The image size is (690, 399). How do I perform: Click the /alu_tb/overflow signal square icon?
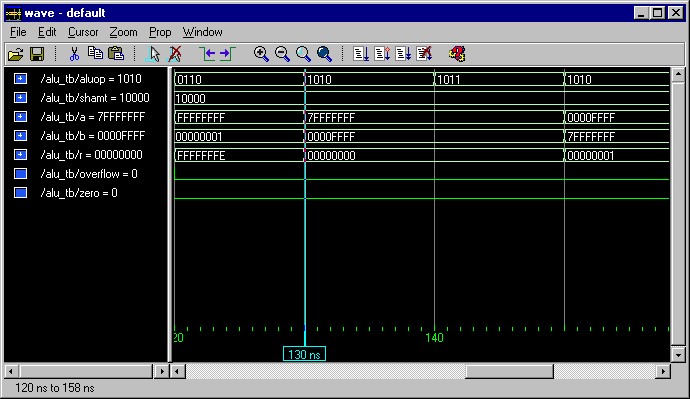click(x=20, y=174)
